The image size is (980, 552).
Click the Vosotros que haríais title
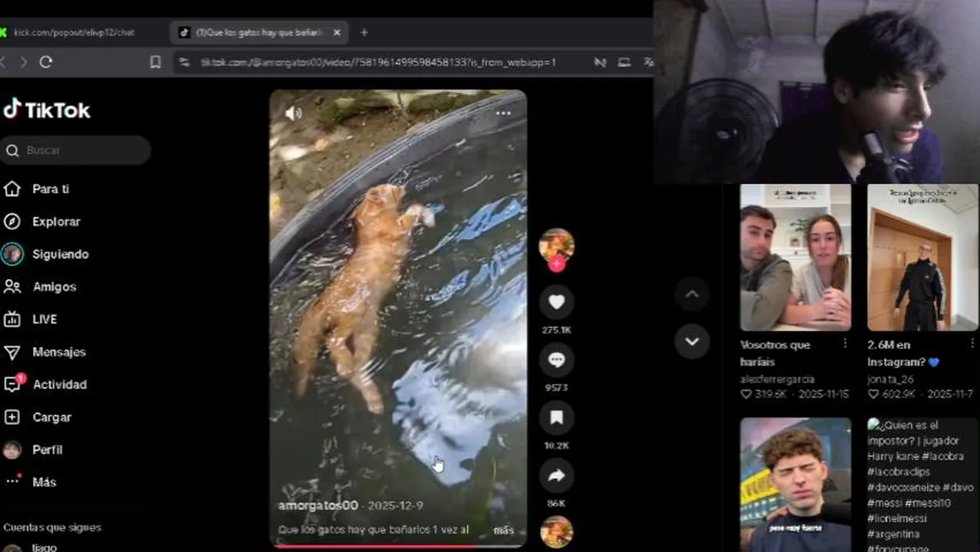[x=775, y=353]
